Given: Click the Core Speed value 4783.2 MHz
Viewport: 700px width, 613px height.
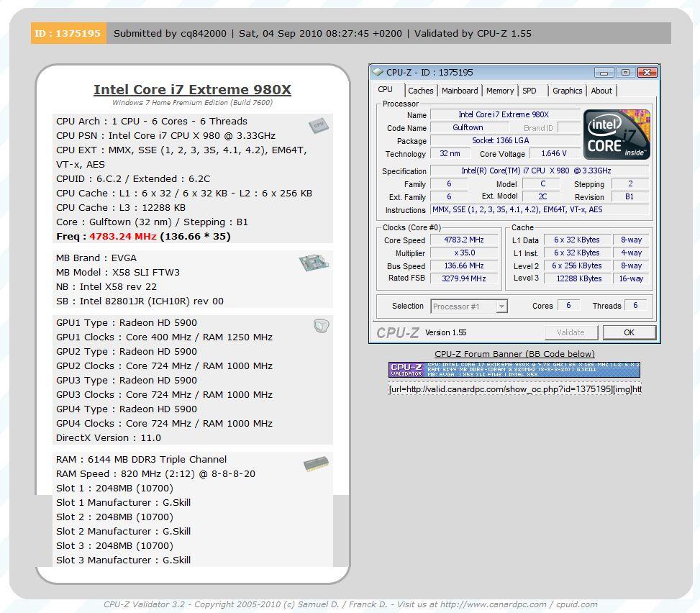Looking at the screenshot, I should (464, 240).
